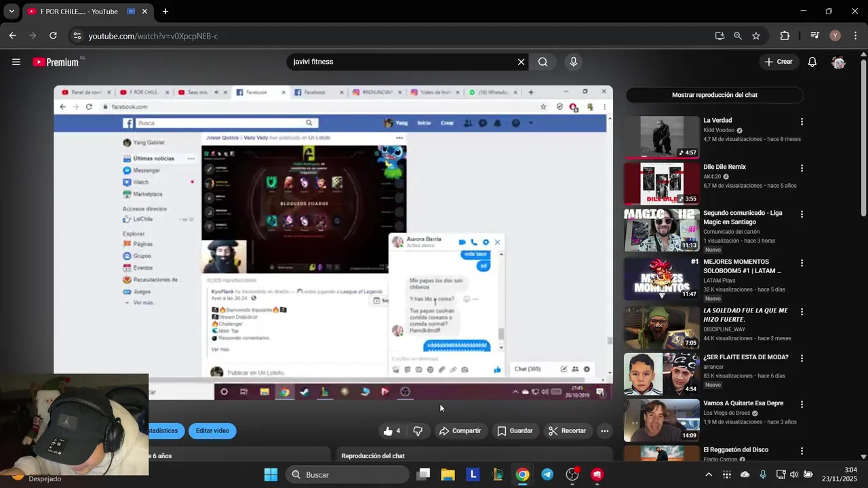Share the video via Compartir

[460, 431]
